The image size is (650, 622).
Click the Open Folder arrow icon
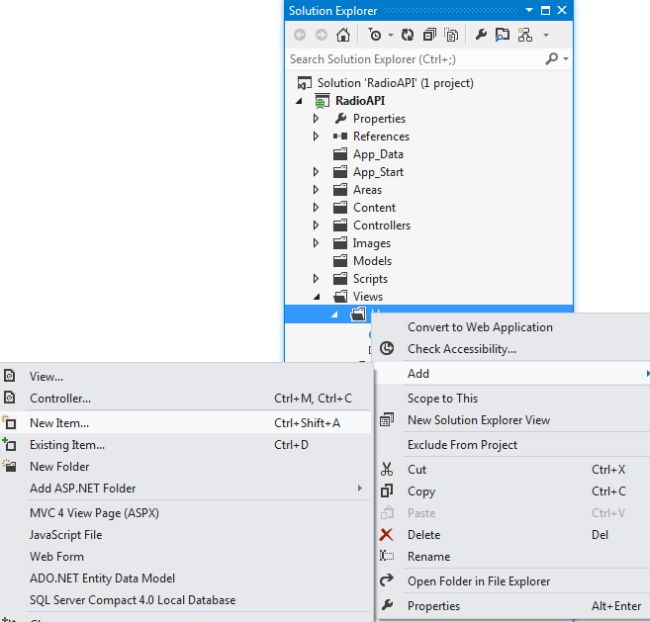pyautogui.click(x=386, y=580)
